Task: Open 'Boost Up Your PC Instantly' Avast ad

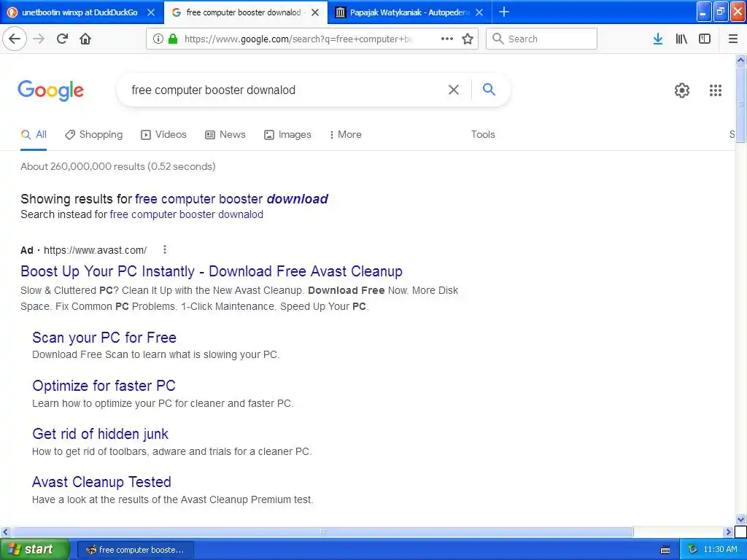Action: pyautogui.click(x=212, y=271)
